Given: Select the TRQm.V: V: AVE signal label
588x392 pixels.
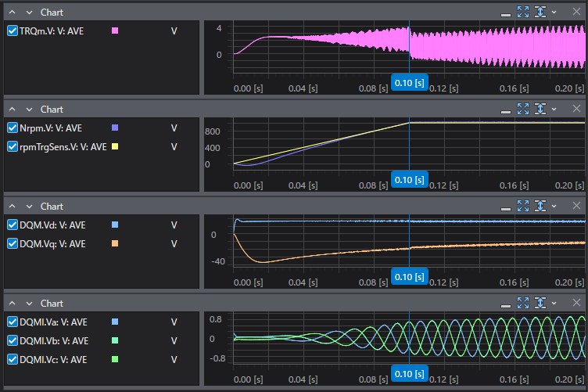Looking at the screenshot, I should click(52, 31).
